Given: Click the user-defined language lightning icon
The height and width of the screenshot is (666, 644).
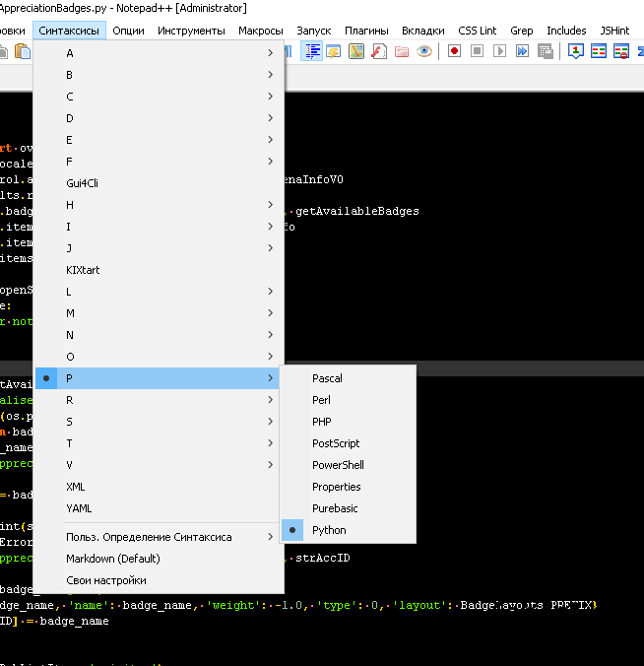Looking at the screenshot, I should 334,51.
